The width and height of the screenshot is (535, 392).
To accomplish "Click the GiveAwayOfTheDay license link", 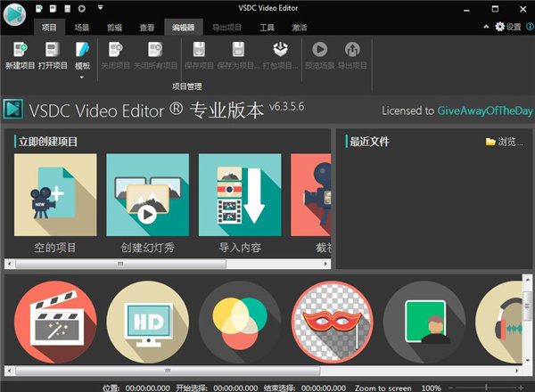I will tap(484, 111).
